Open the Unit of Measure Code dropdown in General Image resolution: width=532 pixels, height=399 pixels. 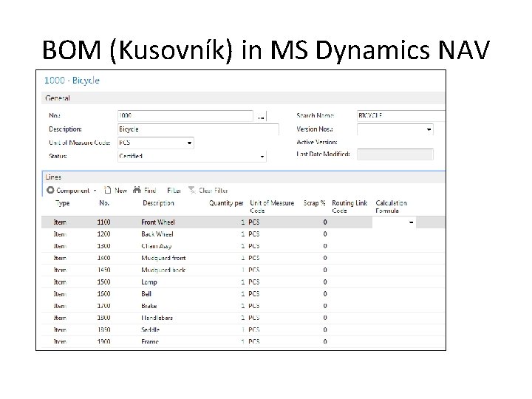coord(189,143)
